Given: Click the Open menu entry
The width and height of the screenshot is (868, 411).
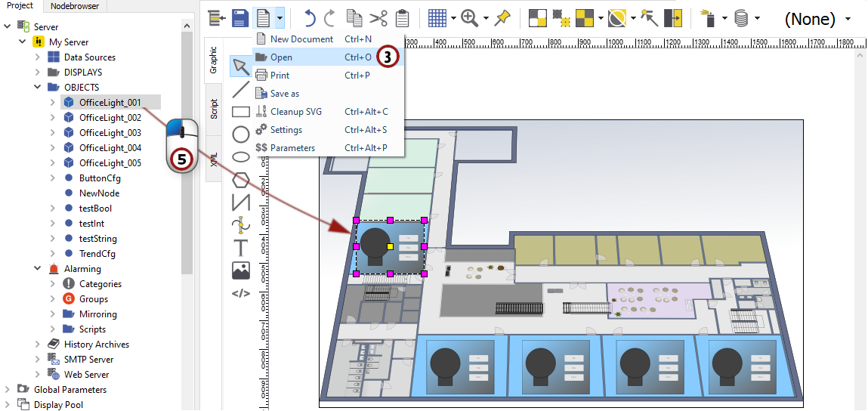Looking at the screenshot, I should coord(281,57).
